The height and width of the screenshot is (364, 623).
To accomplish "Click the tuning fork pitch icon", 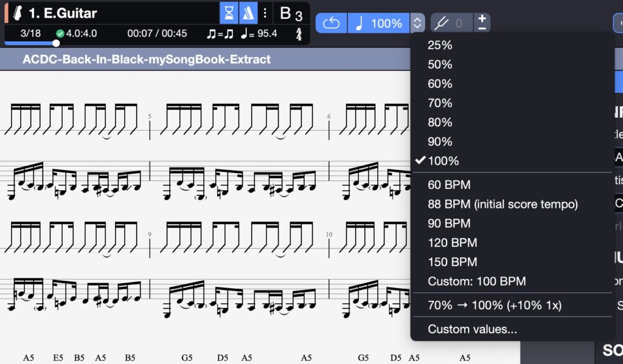I will (x=442, y=23).
